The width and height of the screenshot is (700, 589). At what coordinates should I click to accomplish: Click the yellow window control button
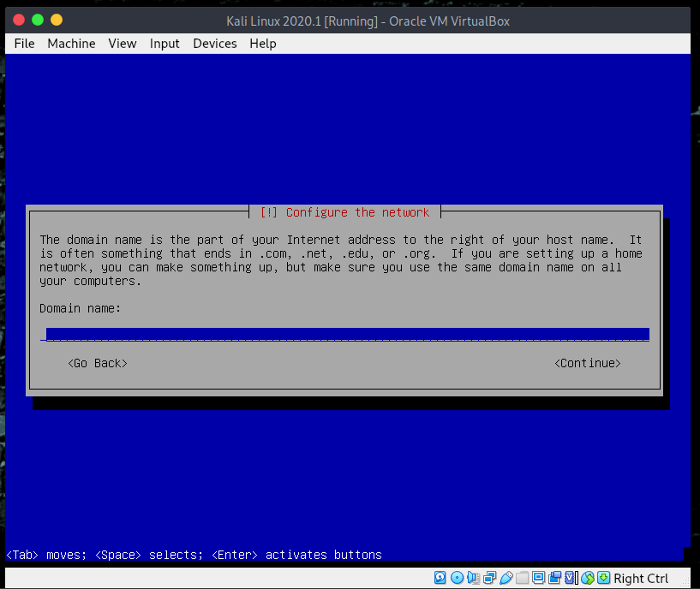pyautogui.click(x=57, y=20)
